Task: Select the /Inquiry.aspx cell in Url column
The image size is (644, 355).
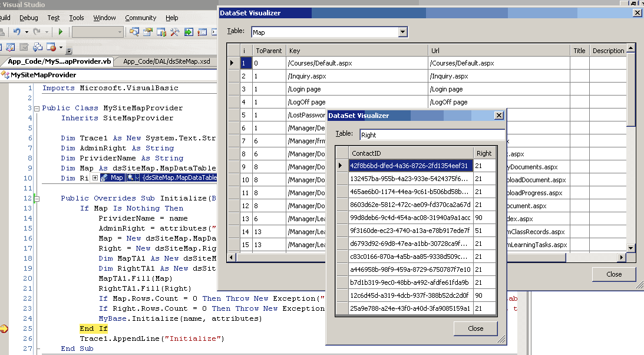Action: [499, 76]
